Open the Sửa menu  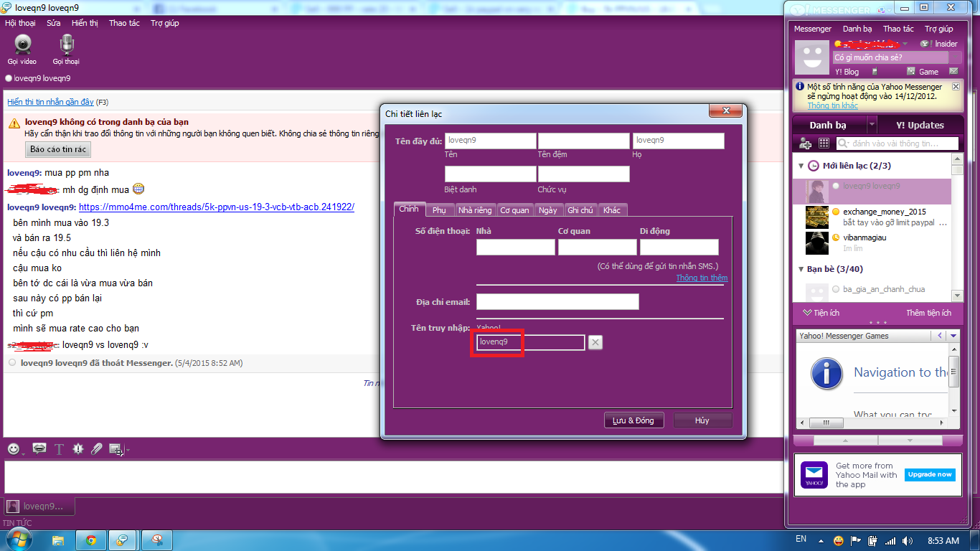coord(54,23)
